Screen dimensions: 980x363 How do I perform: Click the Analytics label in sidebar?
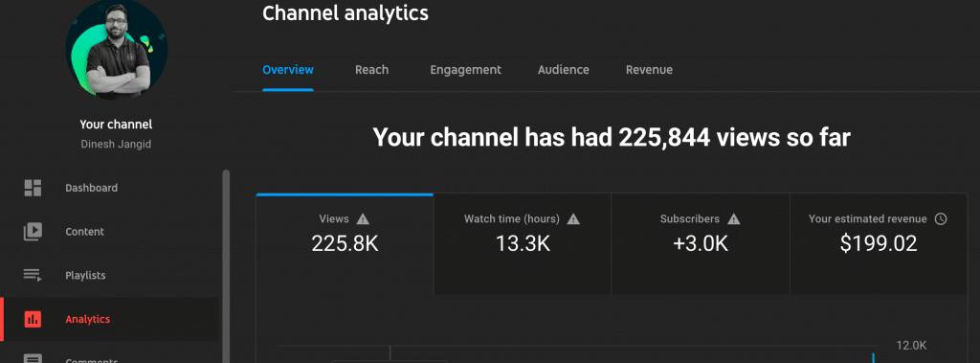click(x=87, y=319)
